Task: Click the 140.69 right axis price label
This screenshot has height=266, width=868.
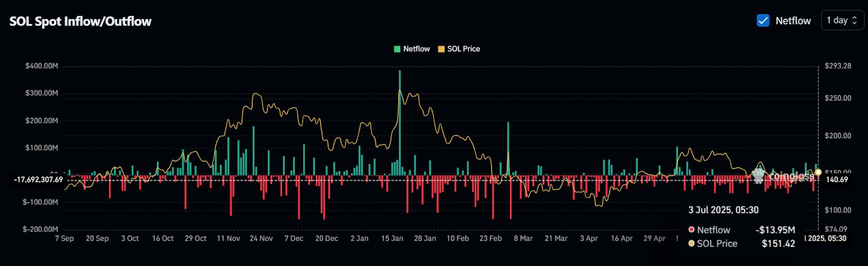Action: [x=837, y=180]
